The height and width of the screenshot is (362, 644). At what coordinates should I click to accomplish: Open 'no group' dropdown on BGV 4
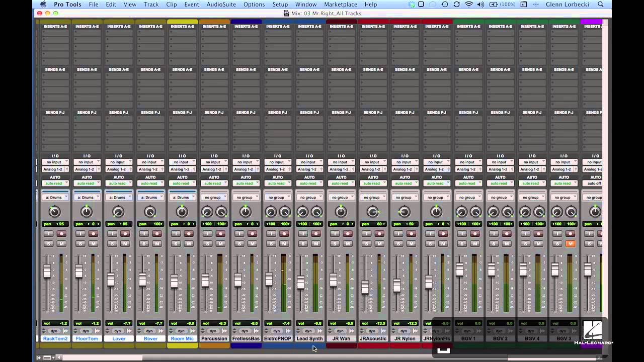pyautogui.click(x=532, y=198)
